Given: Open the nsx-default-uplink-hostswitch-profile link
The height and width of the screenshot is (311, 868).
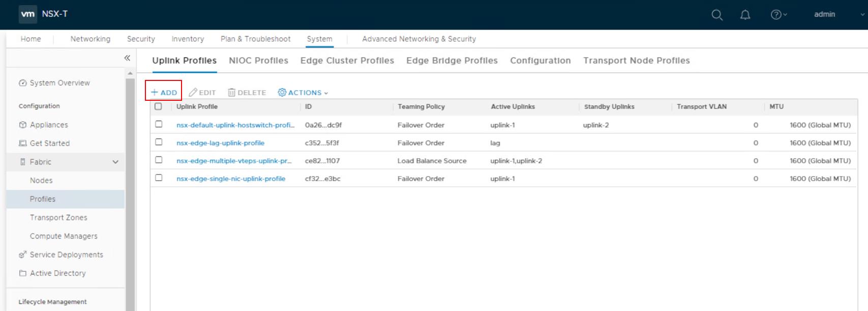Looking at the screenshot, I should click(235, 125).
